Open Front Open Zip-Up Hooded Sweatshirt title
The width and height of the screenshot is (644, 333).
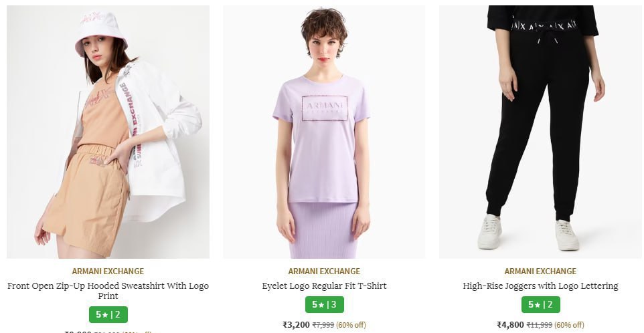click(x=108, y=290)
